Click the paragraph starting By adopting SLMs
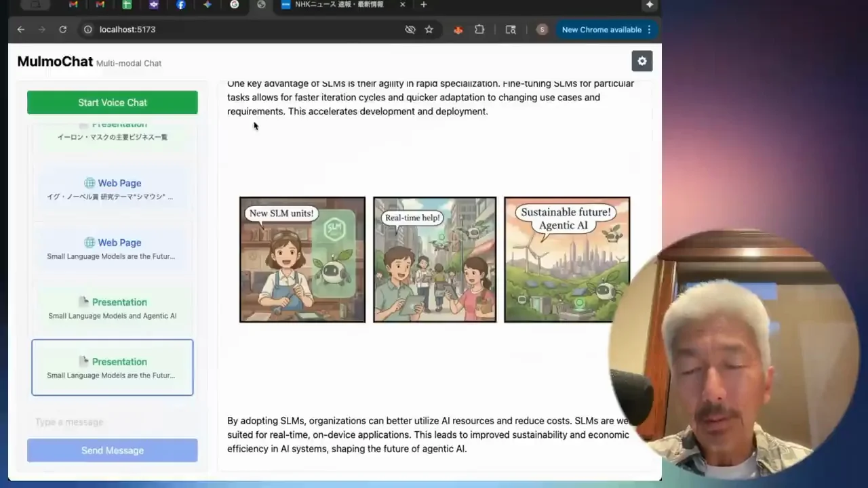The width and height of the screenshot is (868, 488). [x=431, y=434]
